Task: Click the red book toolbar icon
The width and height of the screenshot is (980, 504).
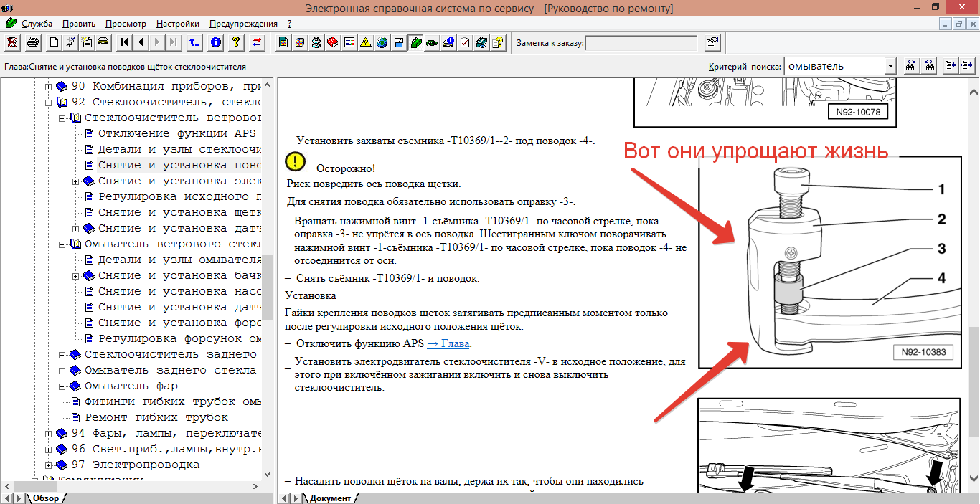Action: (x=332, y=42)
